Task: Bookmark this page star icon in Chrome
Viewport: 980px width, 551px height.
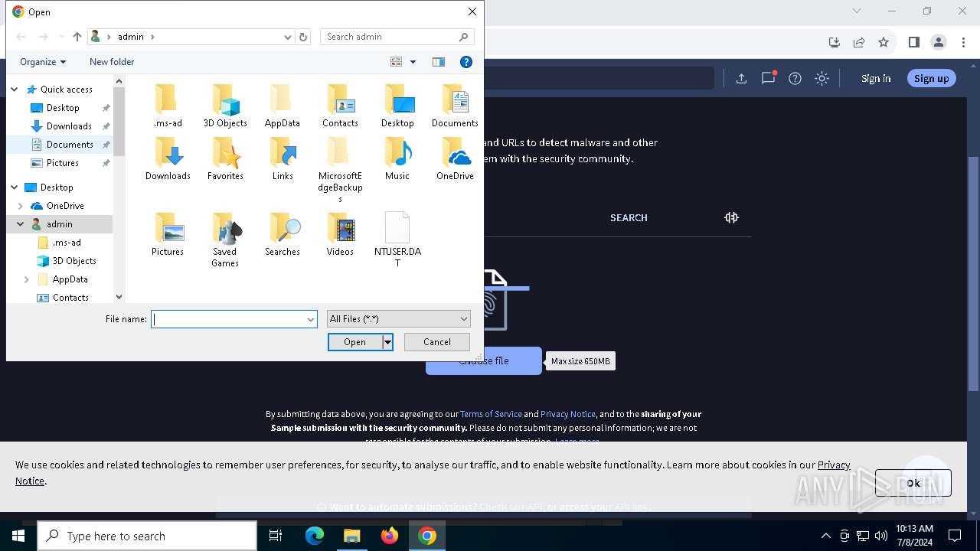Action: point(884,42)
